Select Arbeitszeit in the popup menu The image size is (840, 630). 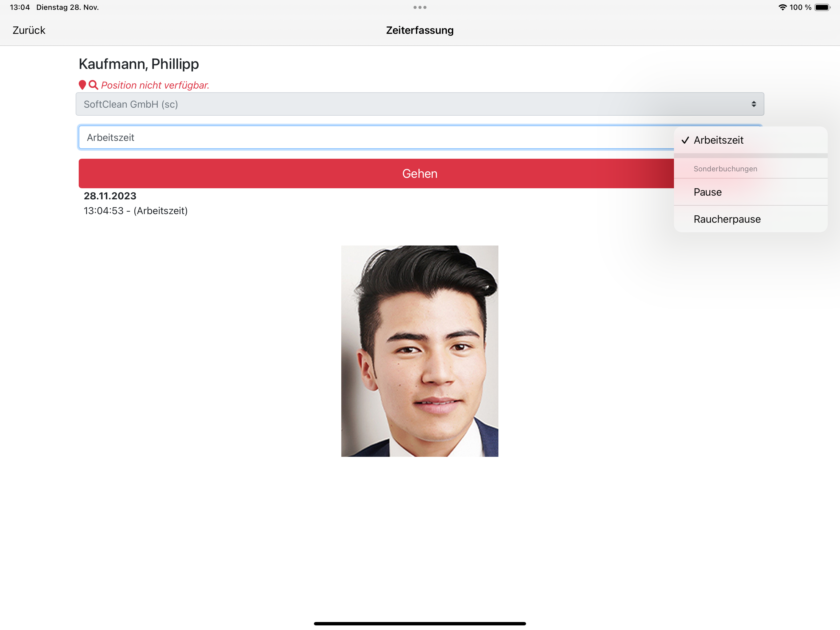click(x=751, y=140)
